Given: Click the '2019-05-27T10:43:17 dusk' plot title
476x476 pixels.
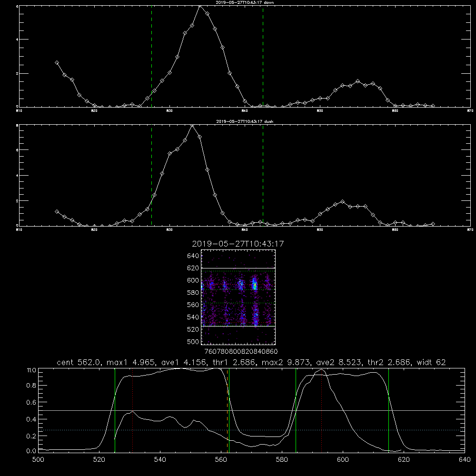Looking at the screenshot, I should [x=245, y=121].
